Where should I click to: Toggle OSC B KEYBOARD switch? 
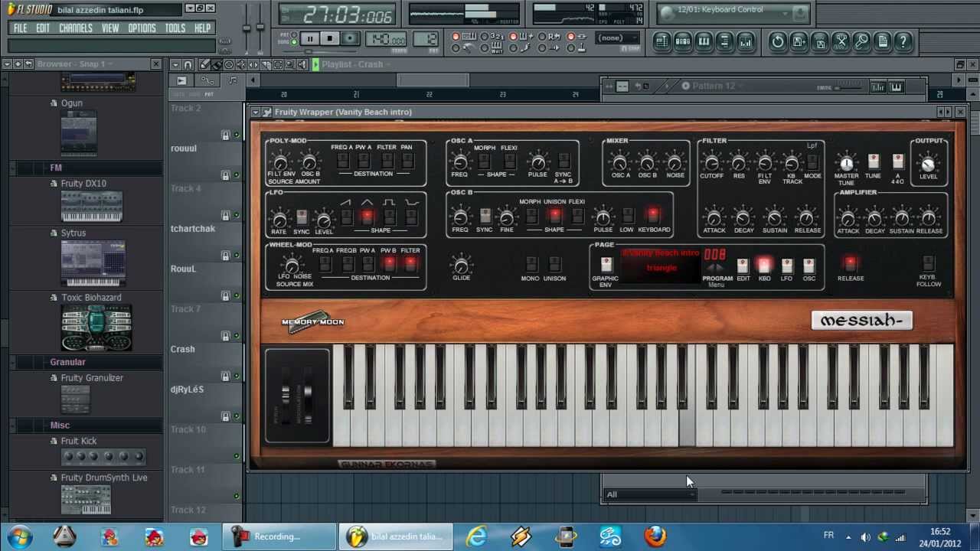pos(653,216)
